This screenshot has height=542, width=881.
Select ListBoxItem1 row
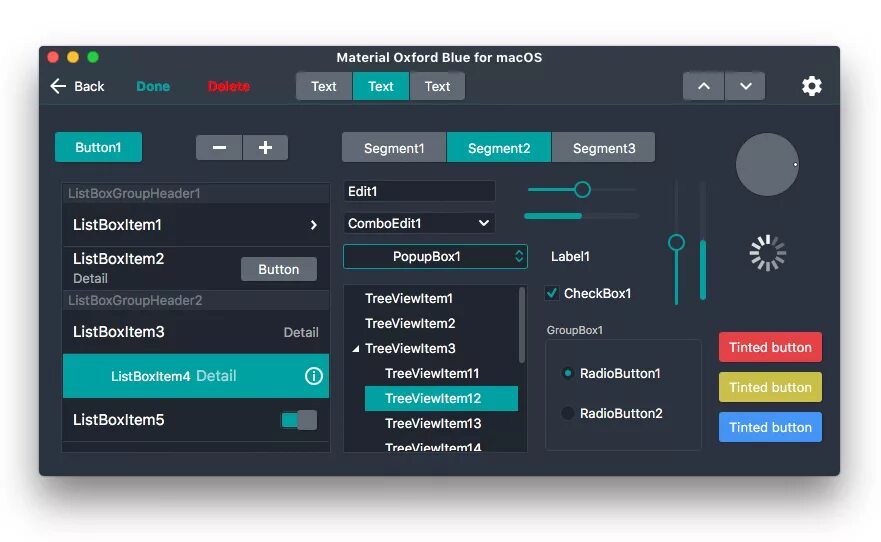[196, 225]
